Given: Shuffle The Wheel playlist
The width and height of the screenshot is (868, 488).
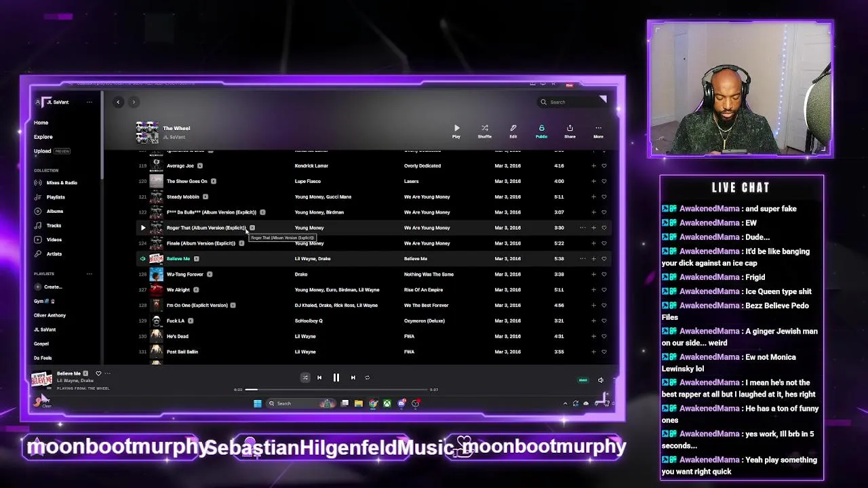Looking at the screenshot, I should (484, 131).
